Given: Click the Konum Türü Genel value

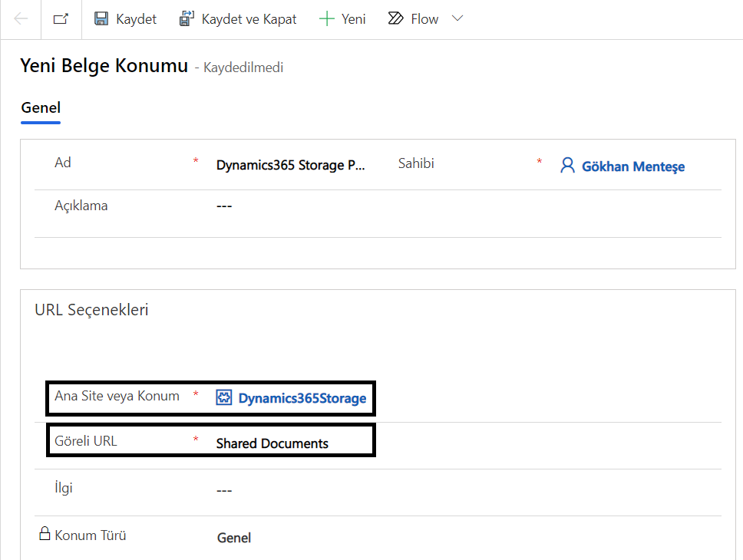Looking at the screenshot, I should coord(234,538).
